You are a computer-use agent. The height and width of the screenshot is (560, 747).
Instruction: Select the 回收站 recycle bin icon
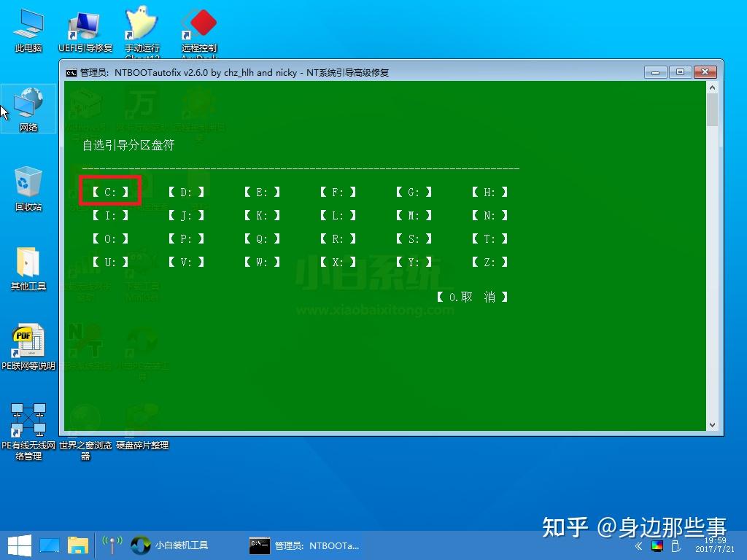click(28, 186)
